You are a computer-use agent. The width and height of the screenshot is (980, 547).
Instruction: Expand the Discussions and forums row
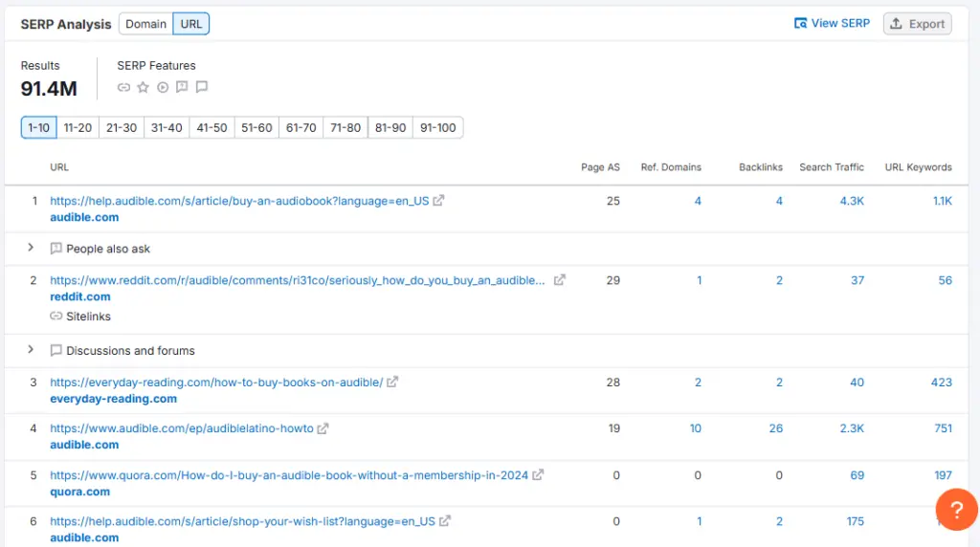(31, 350)
